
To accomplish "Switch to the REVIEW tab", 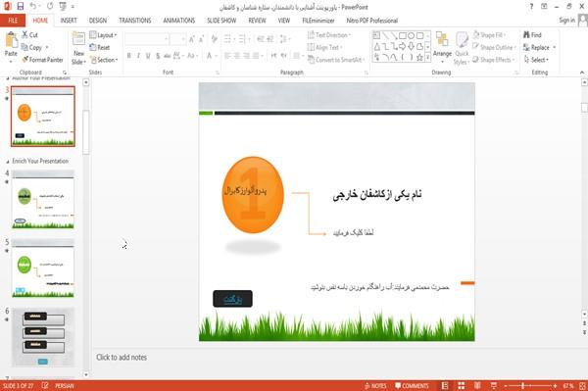I will (x=257, y=21).
